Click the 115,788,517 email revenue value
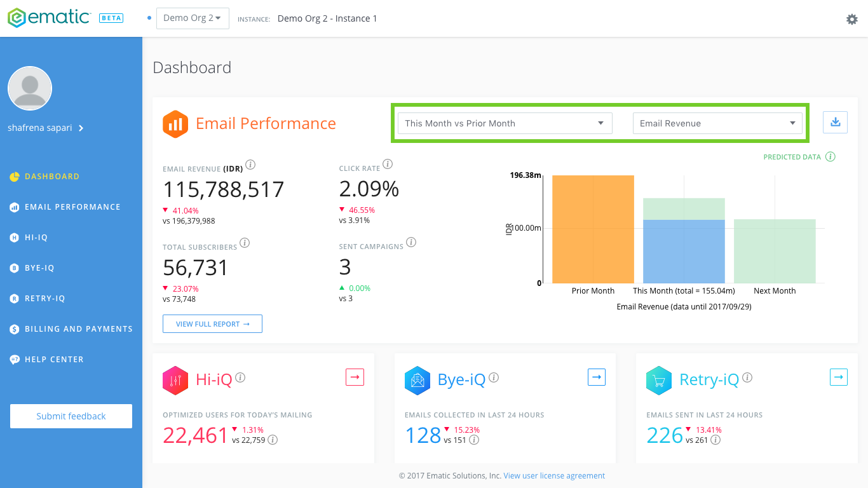This screenshot has height=488, width=868. 224,189
